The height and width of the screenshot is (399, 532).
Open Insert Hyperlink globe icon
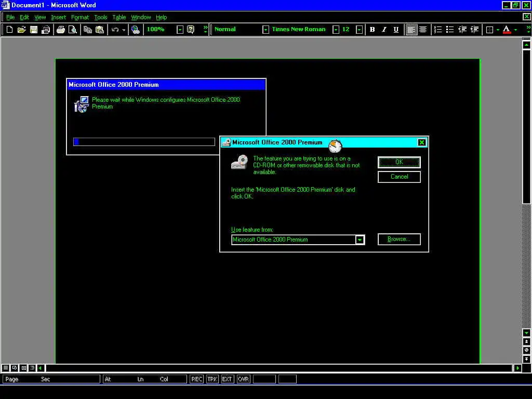(x=136, y=30)
